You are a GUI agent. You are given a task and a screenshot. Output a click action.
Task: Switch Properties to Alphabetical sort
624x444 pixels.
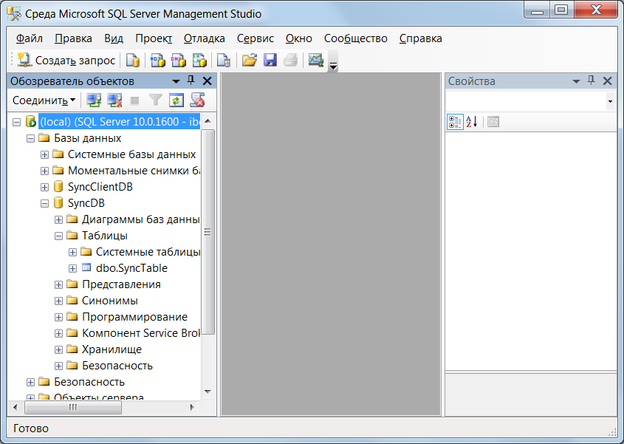[x=472, y=122]
